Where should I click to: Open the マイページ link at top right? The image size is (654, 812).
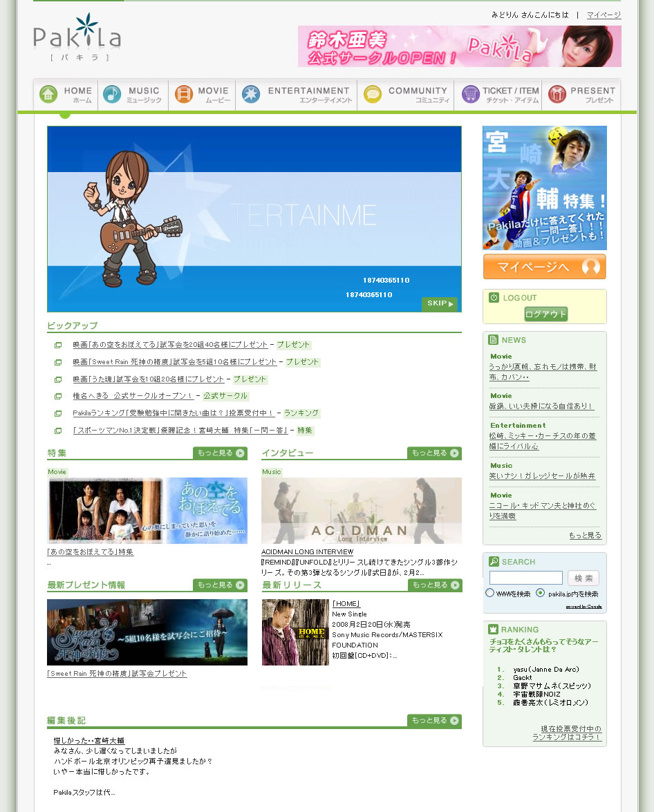coord(604,15)
